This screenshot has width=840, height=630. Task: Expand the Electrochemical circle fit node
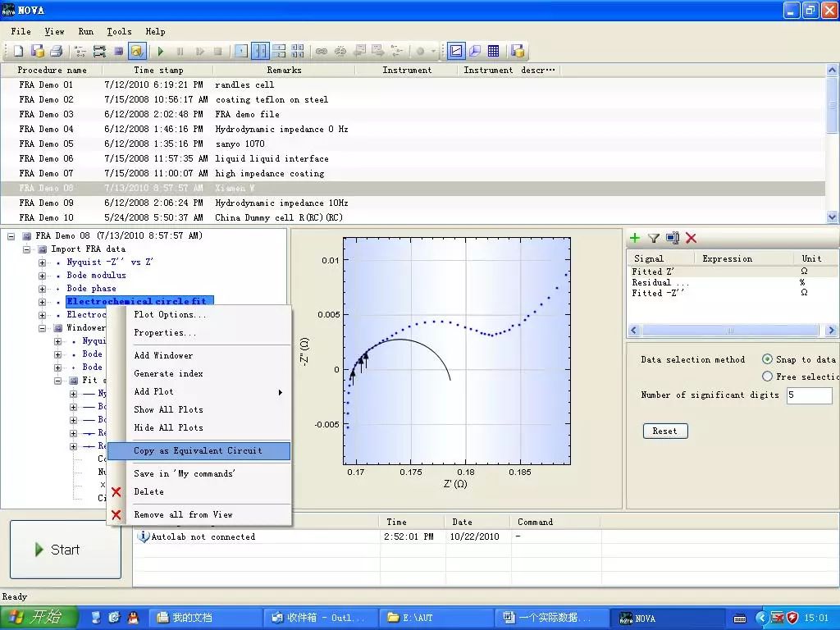pos(43,302)
